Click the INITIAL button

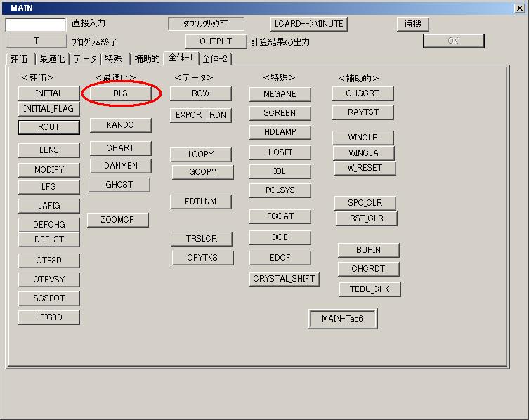pos(49,93)
